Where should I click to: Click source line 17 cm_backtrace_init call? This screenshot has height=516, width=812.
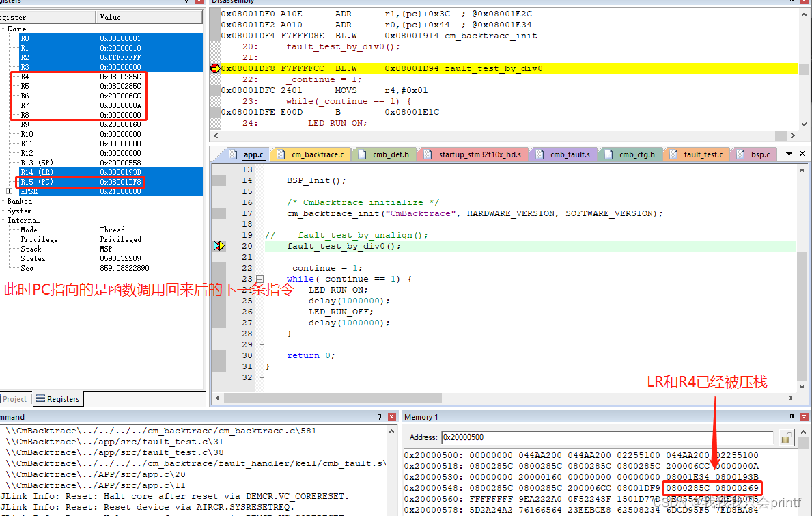[475, 213]
